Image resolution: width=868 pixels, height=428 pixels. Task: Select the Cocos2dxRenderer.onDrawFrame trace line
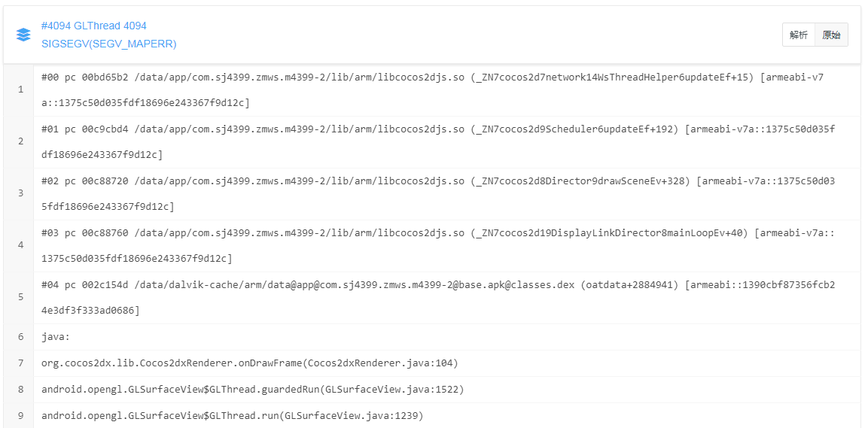pyautogui.click(x=250, y=363)
